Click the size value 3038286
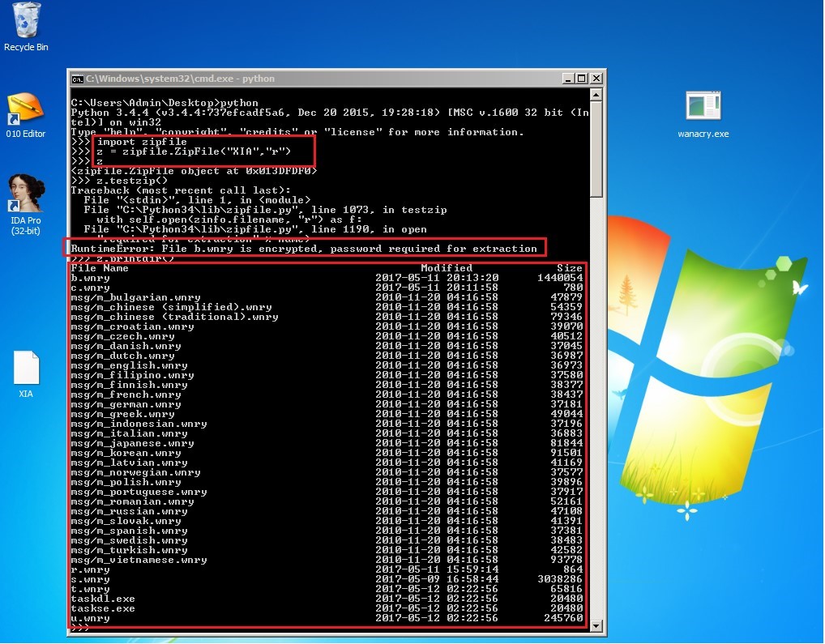The width and height of the screenshot is (825, 644). pyautogui.click(x=560, y=579)
